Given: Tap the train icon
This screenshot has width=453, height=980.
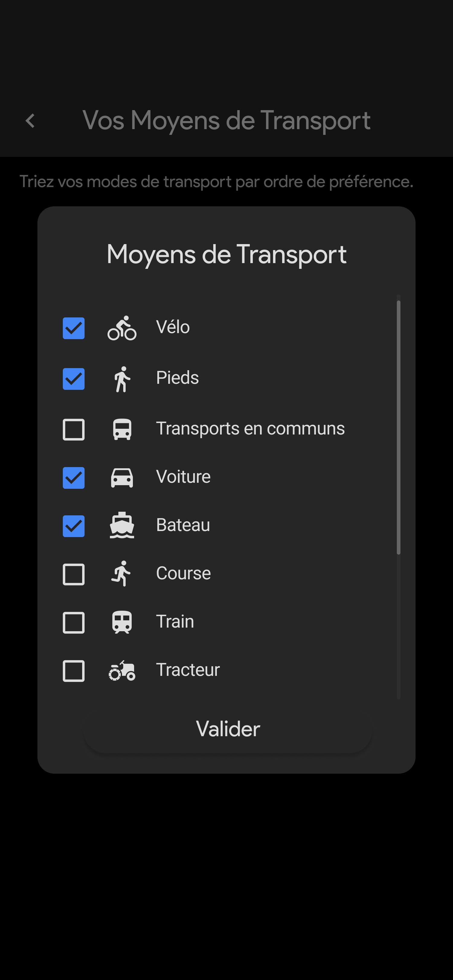Looking at the screenshot, I should [x=122, y=622].
